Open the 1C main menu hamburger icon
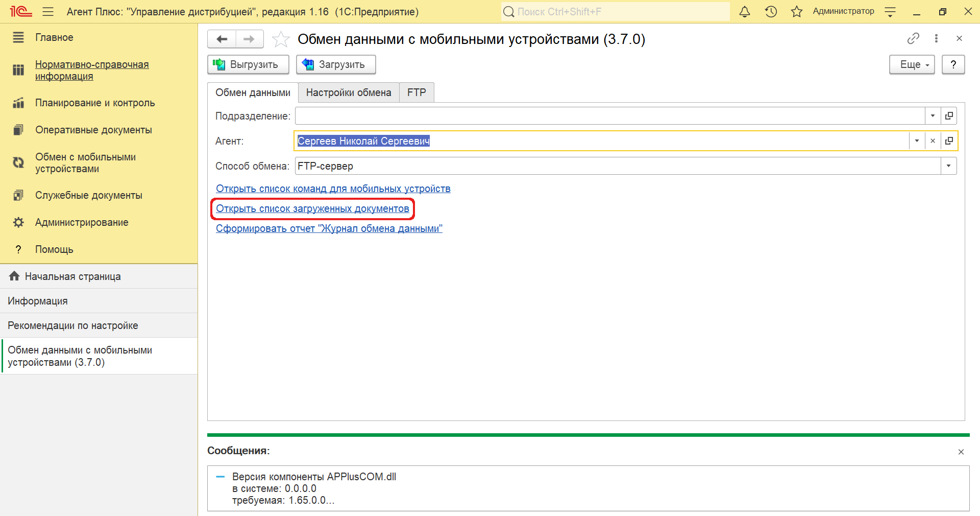 click(x=48, y=12)
